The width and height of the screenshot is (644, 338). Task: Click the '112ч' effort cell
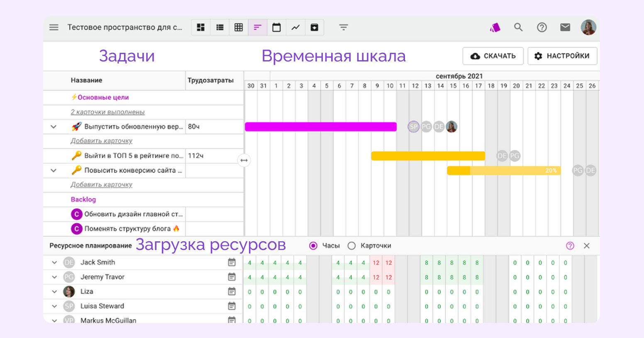click(215, 156)
